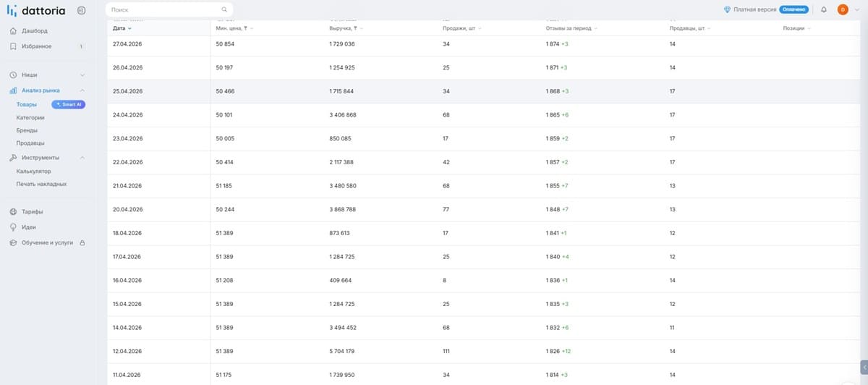The image size is (868, 385).
Task: Collapse the Инструменты section chevron
Action: point(82,158)
